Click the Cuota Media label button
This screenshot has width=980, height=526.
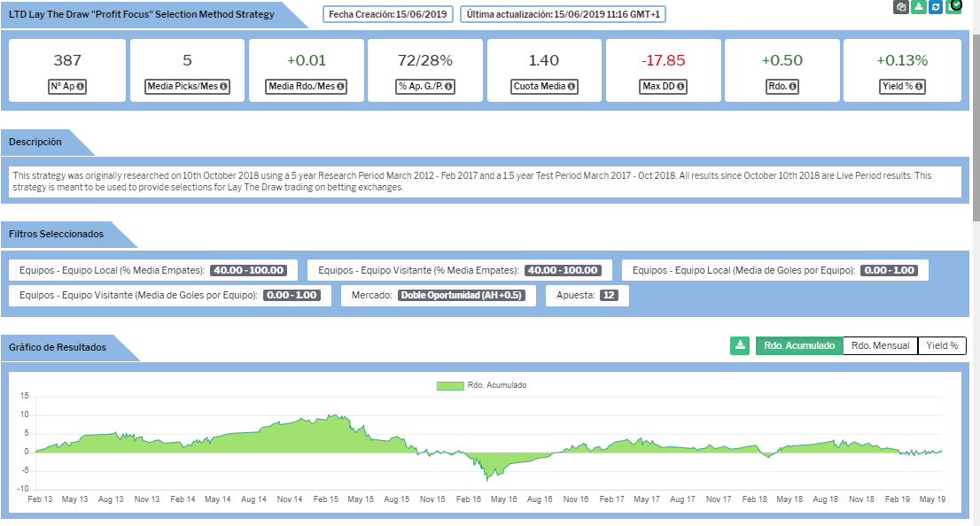coord(544,86)
